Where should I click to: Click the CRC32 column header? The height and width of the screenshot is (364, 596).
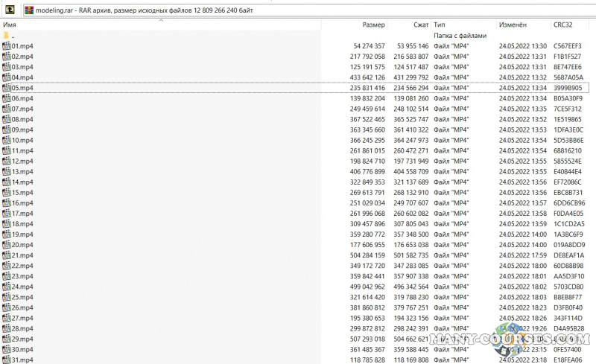point(563,25)
